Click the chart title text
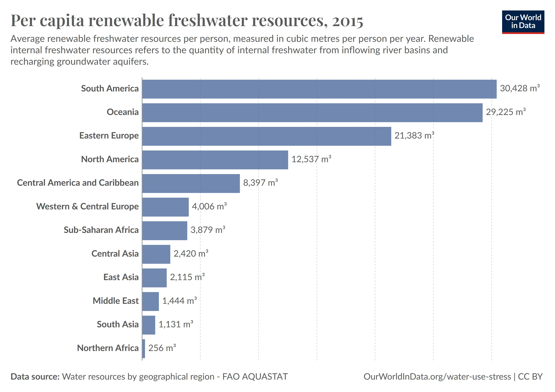555x392 pixels. pos(187,21)
